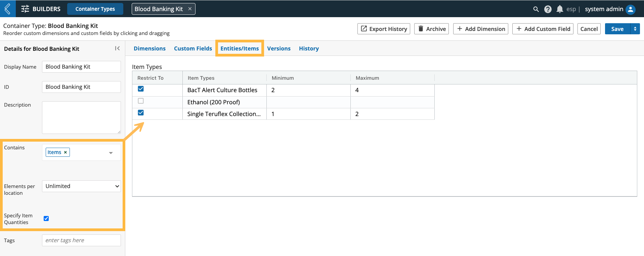The width and height of the screenshot is (644, 256).
Task: Click the Archive button
Action: pos(431,29)
